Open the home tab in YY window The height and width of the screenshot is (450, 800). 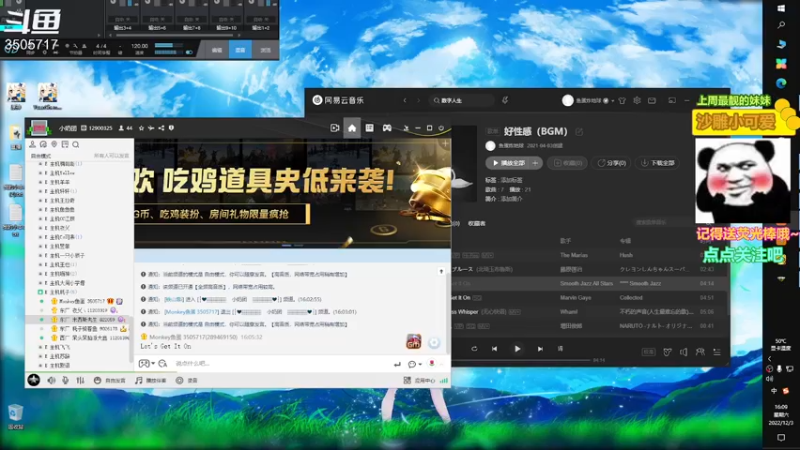352,128
